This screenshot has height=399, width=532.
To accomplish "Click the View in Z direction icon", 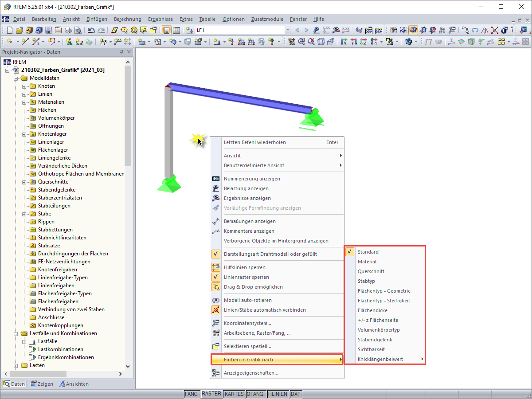I will pos(364,41).
